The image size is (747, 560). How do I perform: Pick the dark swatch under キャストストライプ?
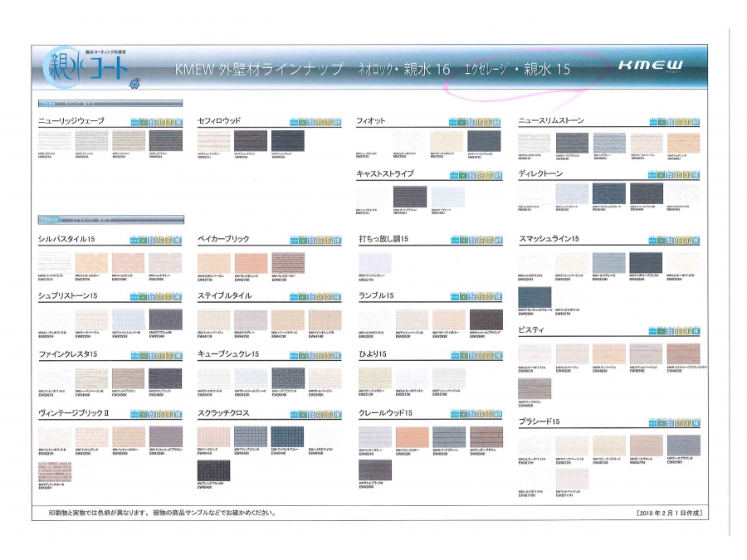click(x=410, y=196)
